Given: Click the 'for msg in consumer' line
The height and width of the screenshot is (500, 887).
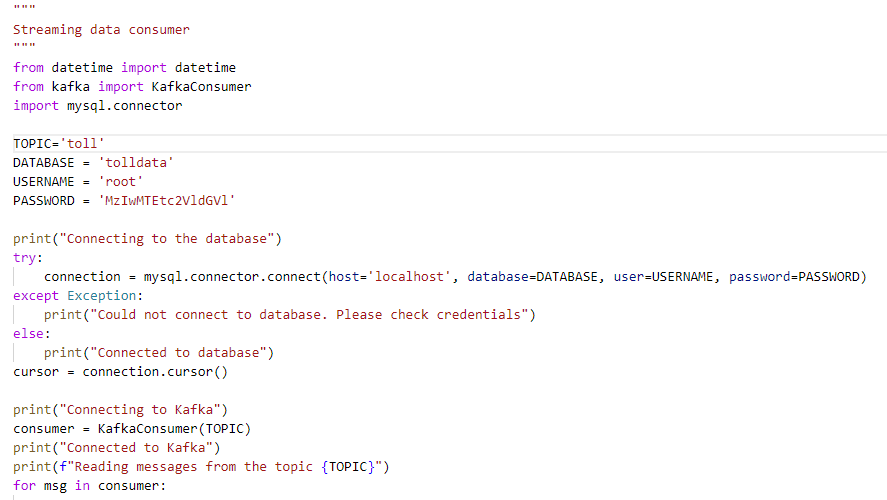Looking at the screenshot, I should tap(89, 486).
